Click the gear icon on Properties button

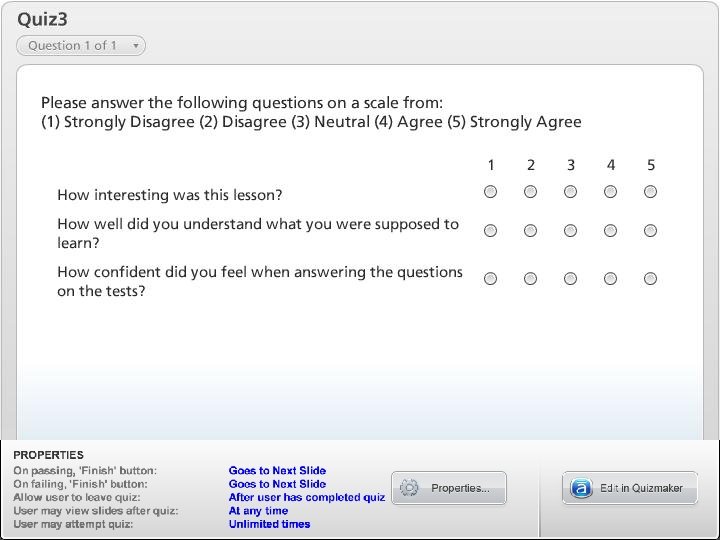tap(409, 488)
